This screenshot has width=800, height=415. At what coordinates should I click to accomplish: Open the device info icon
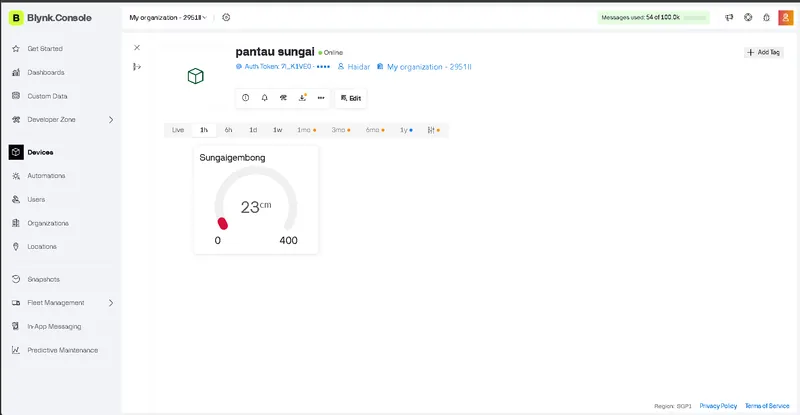pyautogui.click(x=245, y=98)
